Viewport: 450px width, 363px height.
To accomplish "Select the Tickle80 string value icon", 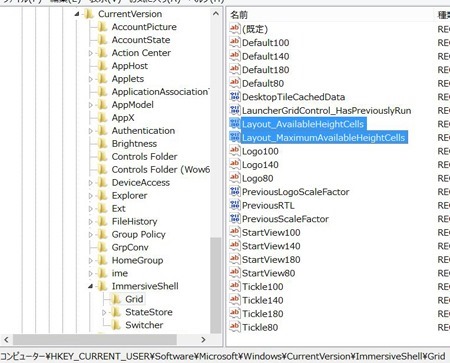I will 235,327.
